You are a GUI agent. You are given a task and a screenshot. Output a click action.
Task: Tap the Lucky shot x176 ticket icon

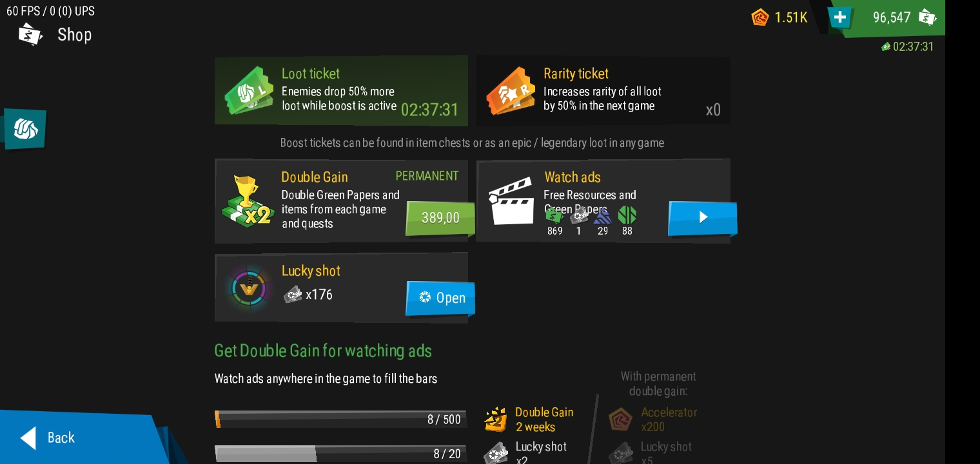coord(293,295)
